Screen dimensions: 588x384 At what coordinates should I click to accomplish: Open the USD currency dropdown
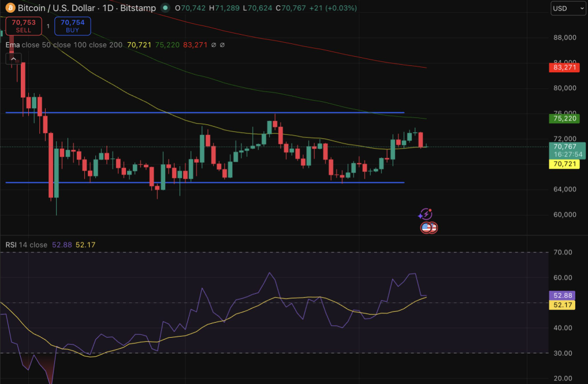[568, 8]
